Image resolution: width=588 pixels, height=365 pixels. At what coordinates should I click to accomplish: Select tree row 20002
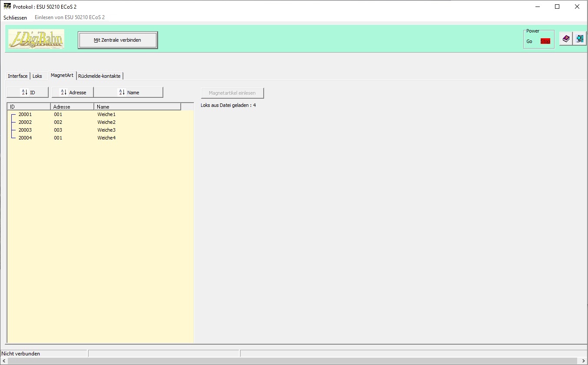coord(100,122)
